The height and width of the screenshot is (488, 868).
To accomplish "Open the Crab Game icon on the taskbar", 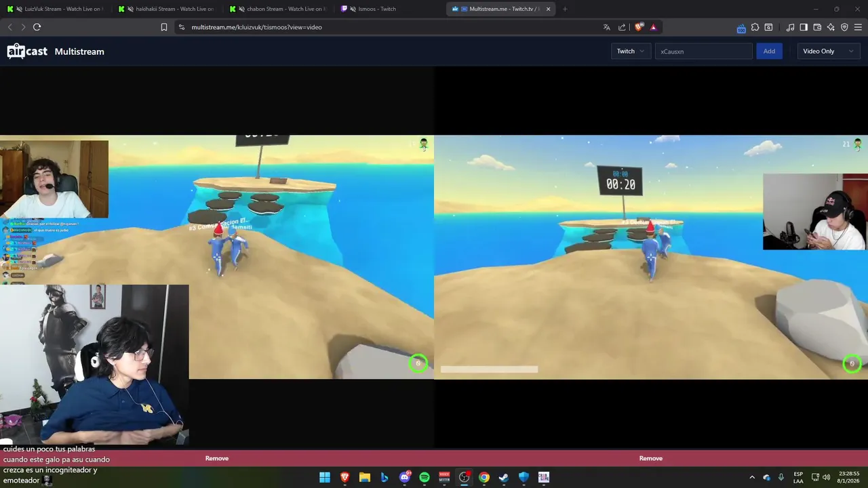I will pos(544,477).
